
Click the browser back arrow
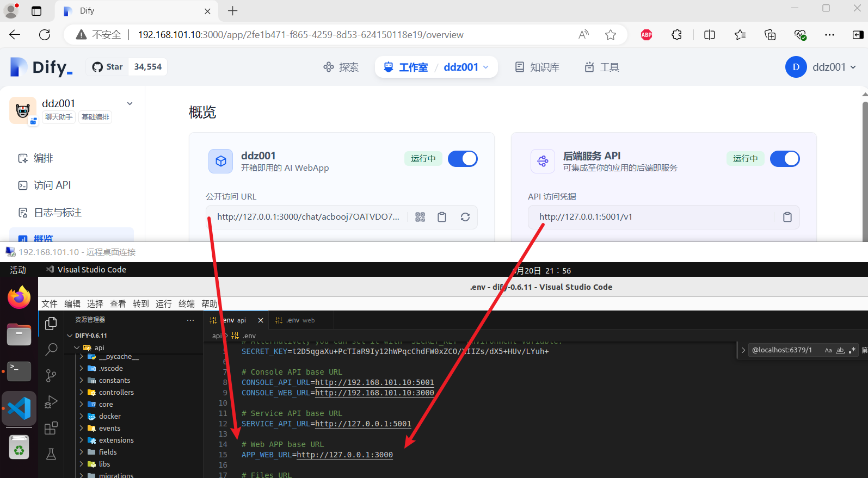(x=15, y=35)
